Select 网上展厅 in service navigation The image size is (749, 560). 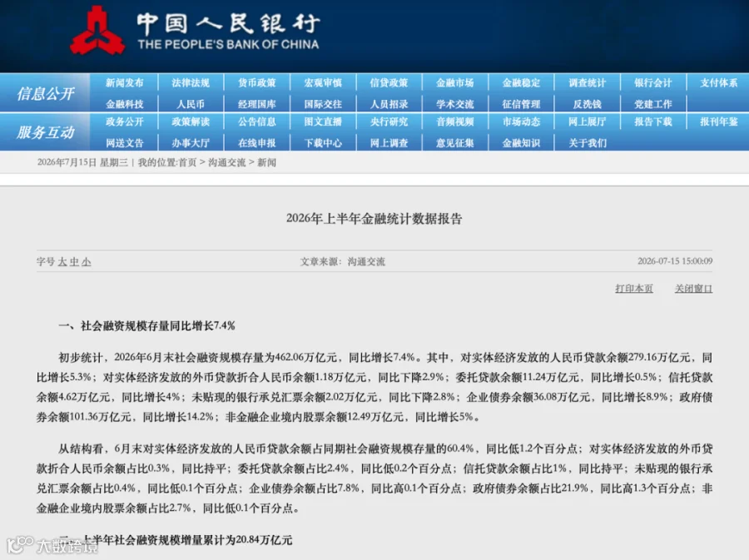coord(587,121)
